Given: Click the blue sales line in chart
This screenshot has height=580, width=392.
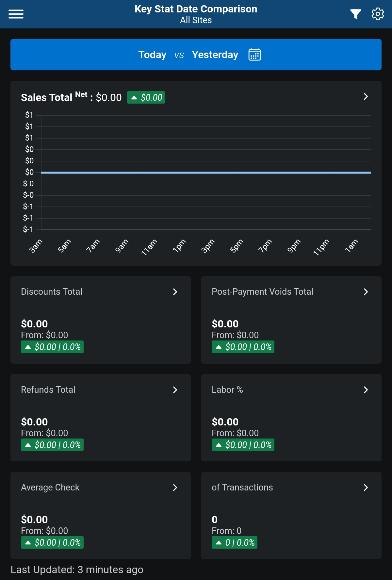Looking at the screenshot, I should click(206, 173).
